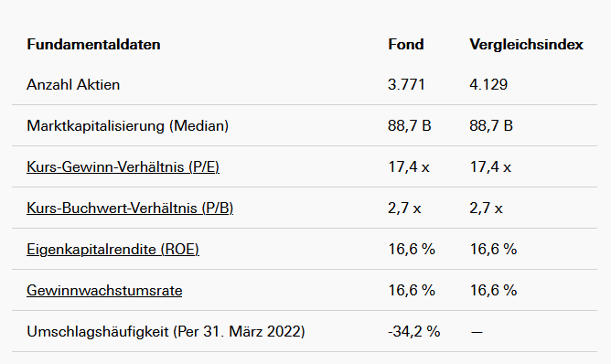Select the Fond P/E value 17,4 x
Viewport: 611px width, 364px height.
point(408,167)
